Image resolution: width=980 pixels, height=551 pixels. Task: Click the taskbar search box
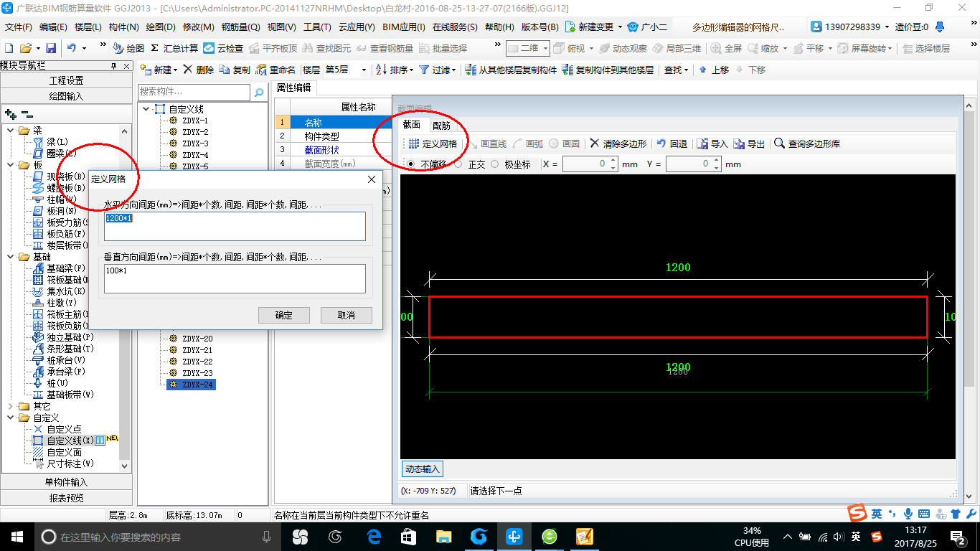tap(158, 536)
